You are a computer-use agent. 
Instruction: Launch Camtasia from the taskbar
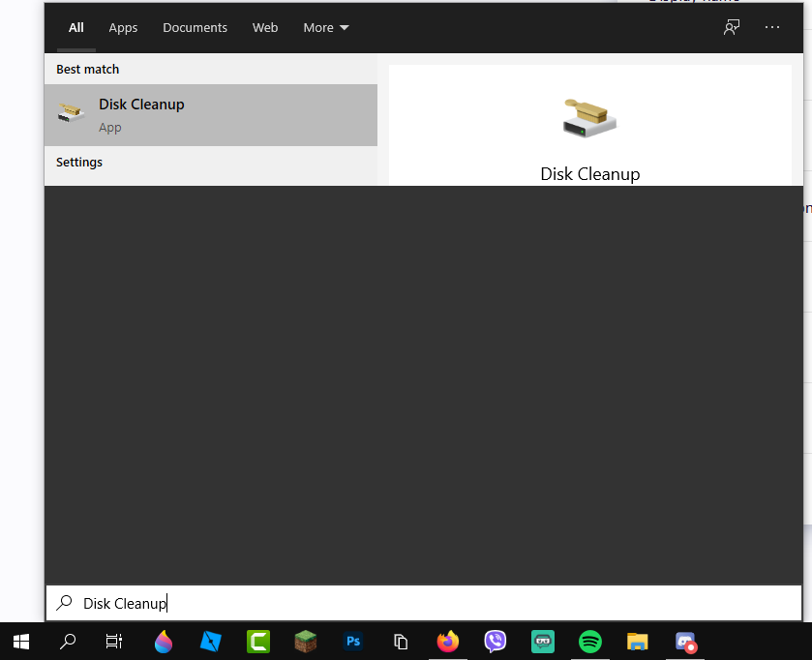tap(258, 642)
